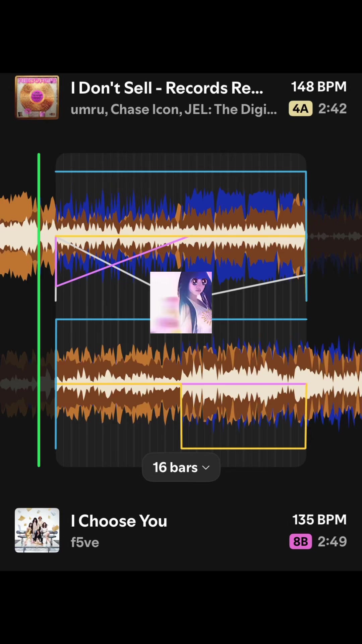
Task: Click the green playhead marker line
Action: pos(39,310)
